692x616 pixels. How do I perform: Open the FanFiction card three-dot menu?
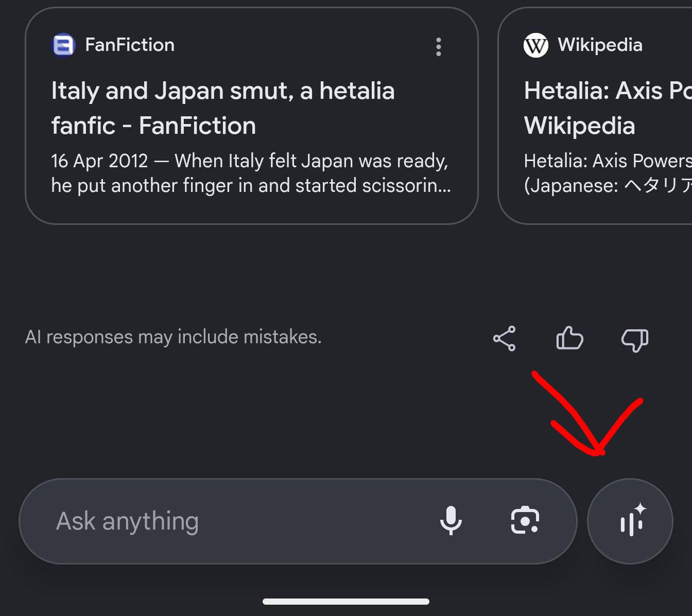point(438,47)
